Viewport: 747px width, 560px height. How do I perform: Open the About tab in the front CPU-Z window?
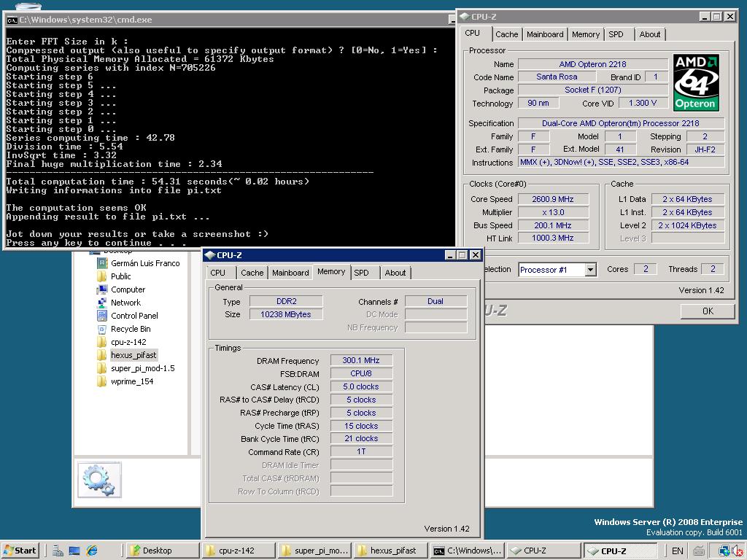pos(395,273)
